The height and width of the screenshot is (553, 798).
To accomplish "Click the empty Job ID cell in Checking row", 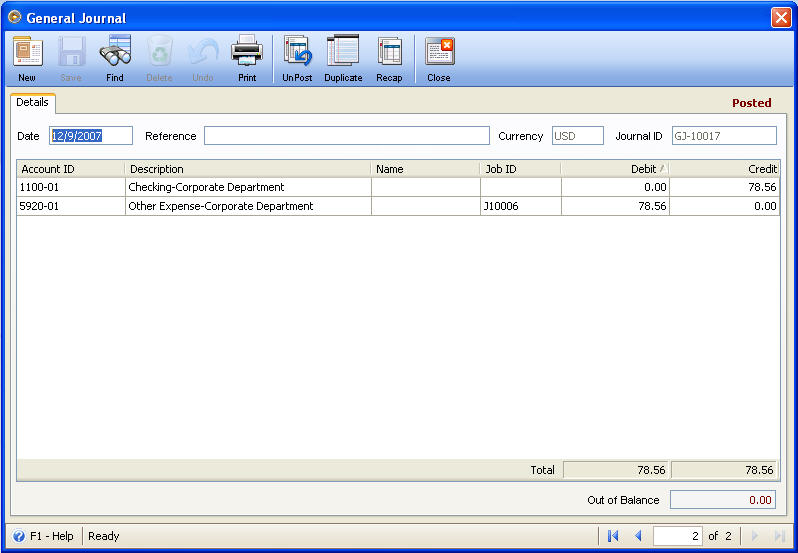I will tap(521, 187).
